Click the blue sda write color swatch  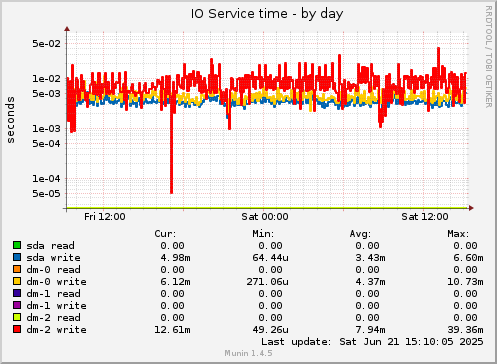(17, 258)
